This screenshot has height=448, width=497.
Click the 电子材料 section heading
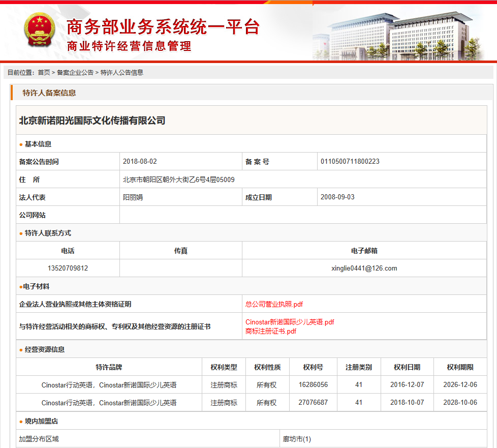(36, 286)
